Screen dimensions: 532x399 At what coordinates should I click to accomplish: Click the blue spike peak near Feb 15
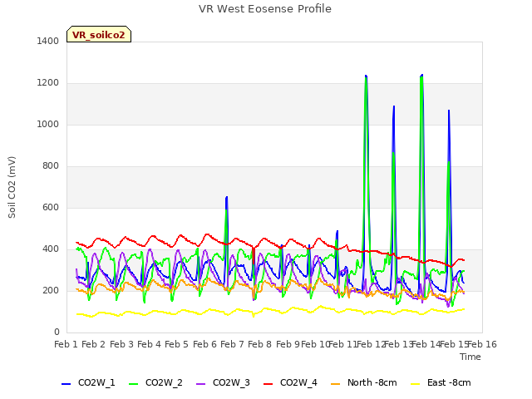pos(449,111)
